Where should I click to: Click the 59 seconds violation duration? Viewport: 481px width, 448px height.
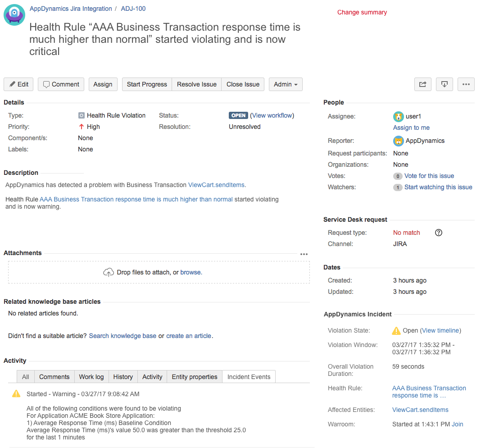[408, 366]
